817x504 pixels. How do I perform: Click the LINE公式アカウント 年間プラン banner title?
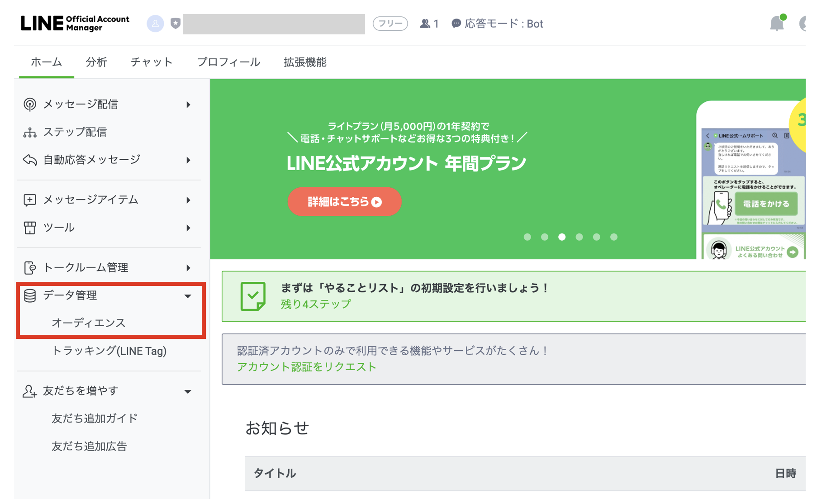point(406,163)
